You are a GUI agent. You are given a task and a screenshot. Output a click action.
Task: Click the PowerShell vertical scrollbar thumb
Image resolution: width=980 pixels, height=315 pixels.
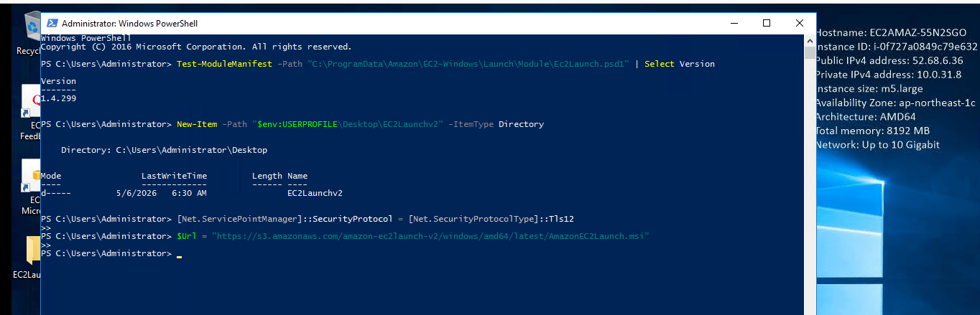coord(809,54)
